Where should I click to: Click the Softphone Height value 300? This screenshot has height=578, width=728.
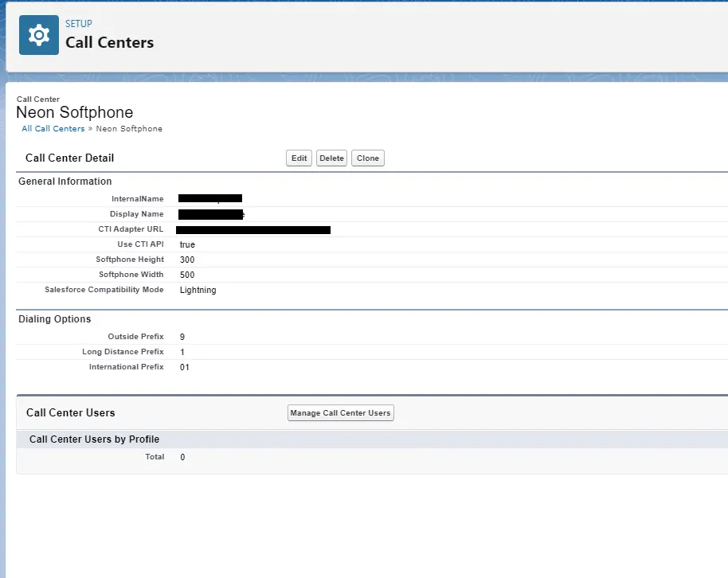point(187,260)
